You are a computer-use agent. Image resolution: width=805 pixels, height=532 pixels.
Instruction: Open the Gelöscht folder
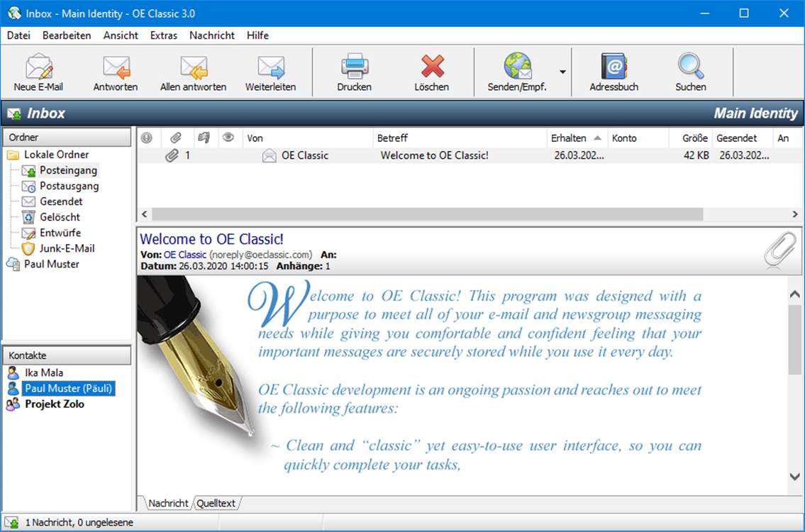(60, 217)
